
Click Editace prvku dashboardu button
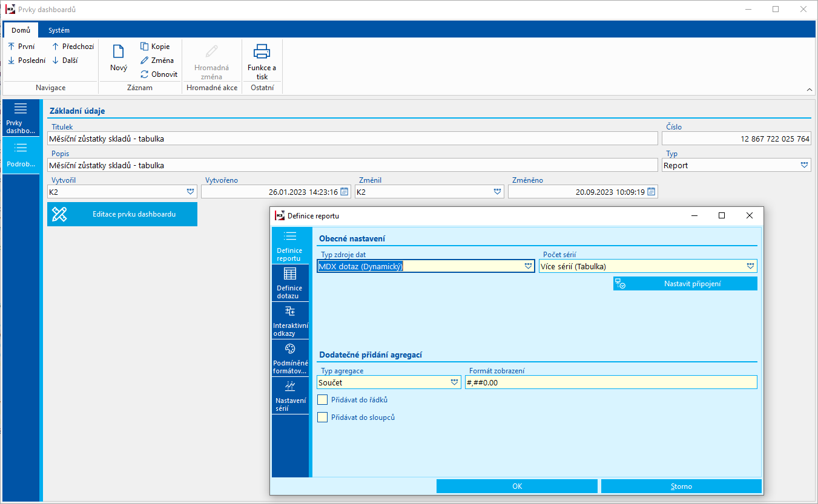pos(122,214)
